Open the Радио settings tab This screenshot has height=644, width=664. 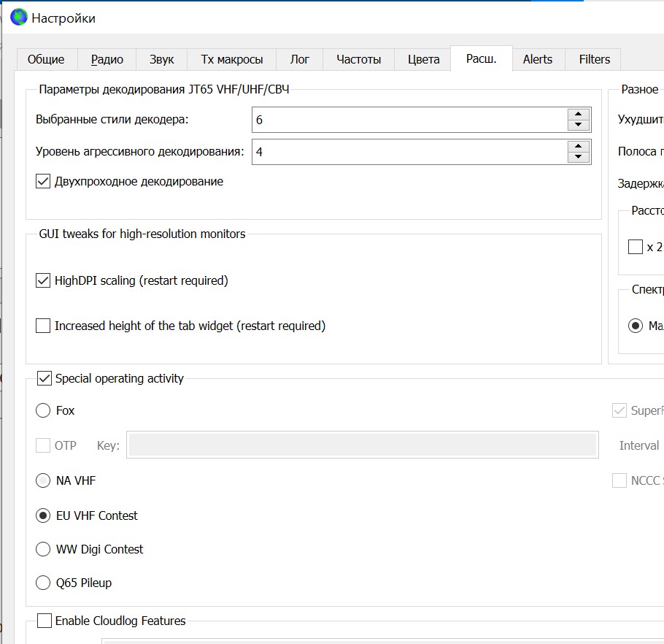107,59
